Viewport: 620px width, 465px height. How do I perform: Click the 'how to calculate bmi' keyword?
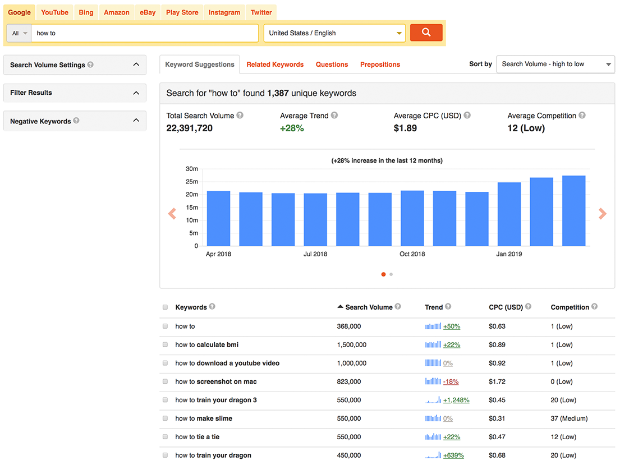(207, 344)
